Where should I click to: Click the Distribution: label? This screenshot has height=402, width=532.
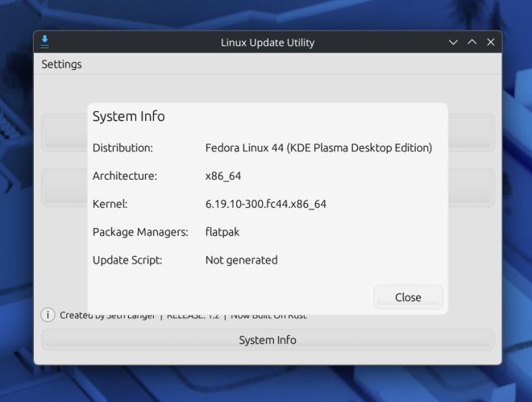[123, 147]
